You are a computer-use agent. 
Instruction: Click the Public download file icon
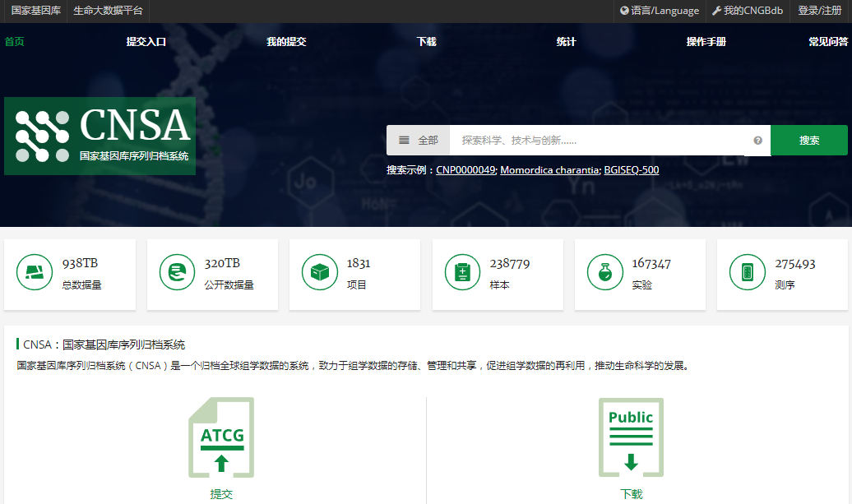click(x=631, y=437)
